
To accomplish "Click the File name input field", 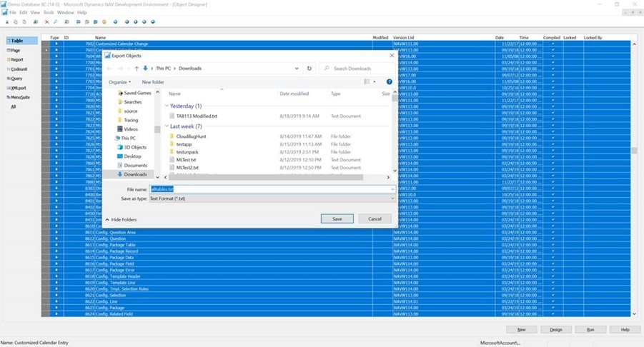I will point(269,189).
